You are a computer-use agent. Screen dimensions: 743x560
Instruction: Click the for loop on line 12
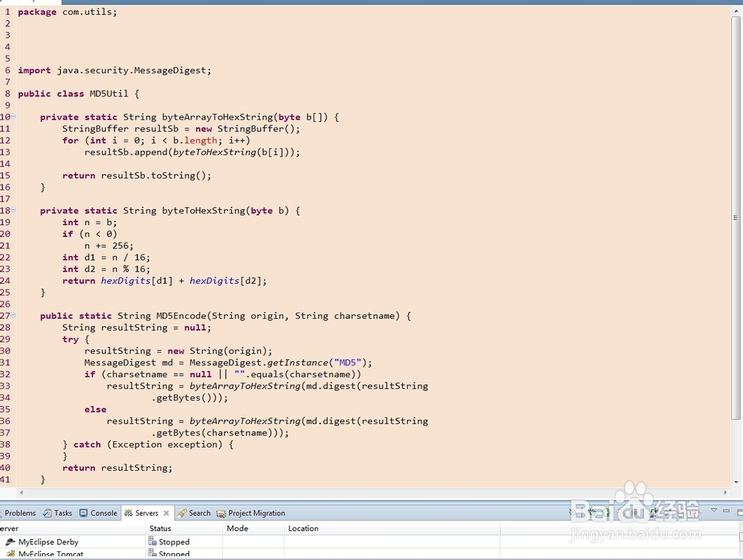pyautogui.click(x=156, y=140)
